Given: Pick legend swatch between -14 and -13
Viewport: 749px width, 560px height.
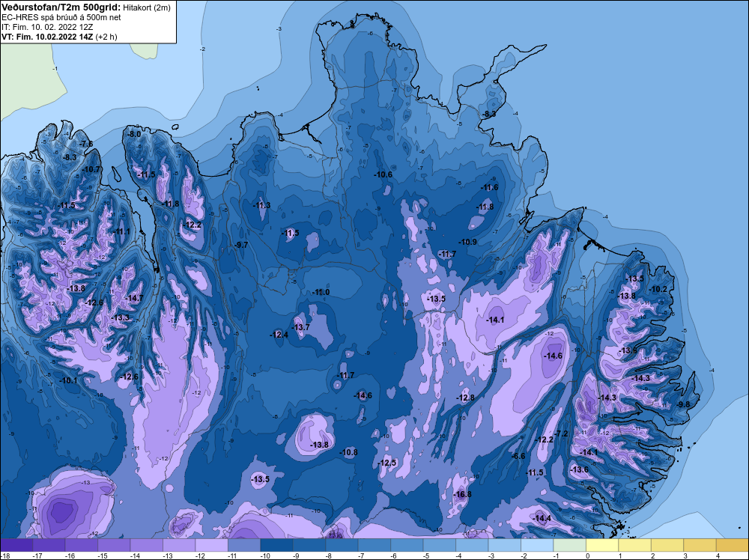Looking at the screenshot, I should pos(147,545).
